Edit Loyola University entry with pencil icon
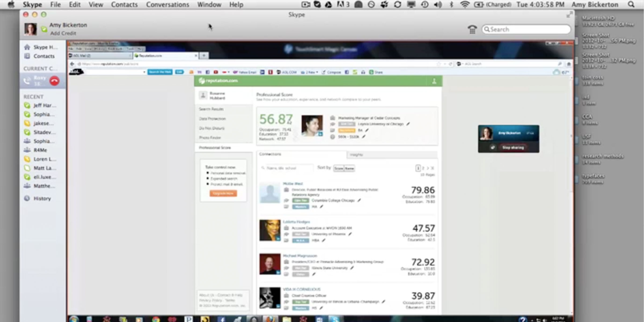The width and height of the screenshot is (644, 322). 408,124
